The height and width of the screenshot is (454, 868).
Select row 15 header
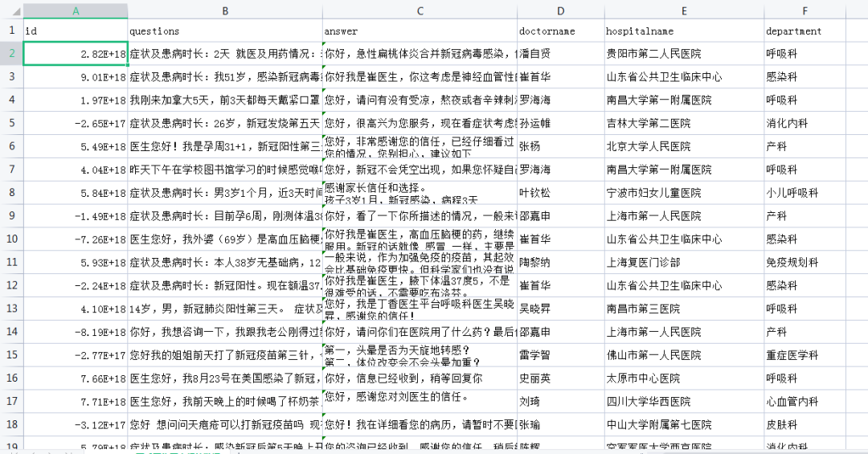11,355
